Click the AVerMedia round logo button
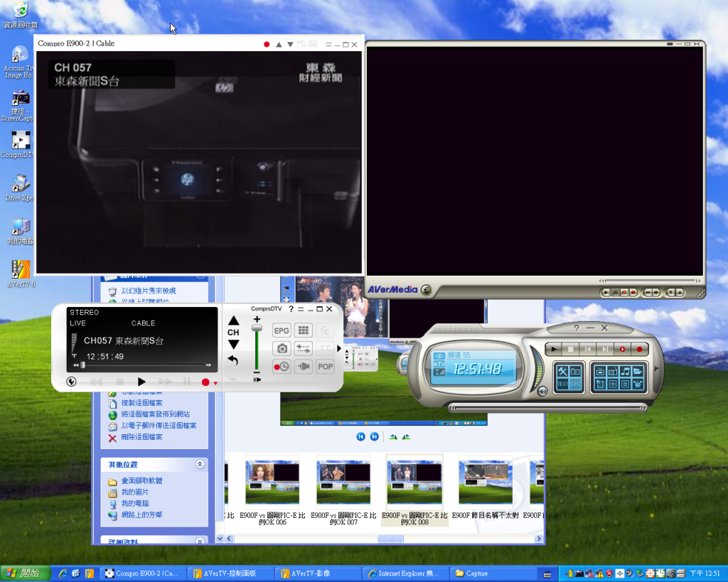Image resolution: width=728 pixels, height=582 pixels. click(x=426, y=290)
